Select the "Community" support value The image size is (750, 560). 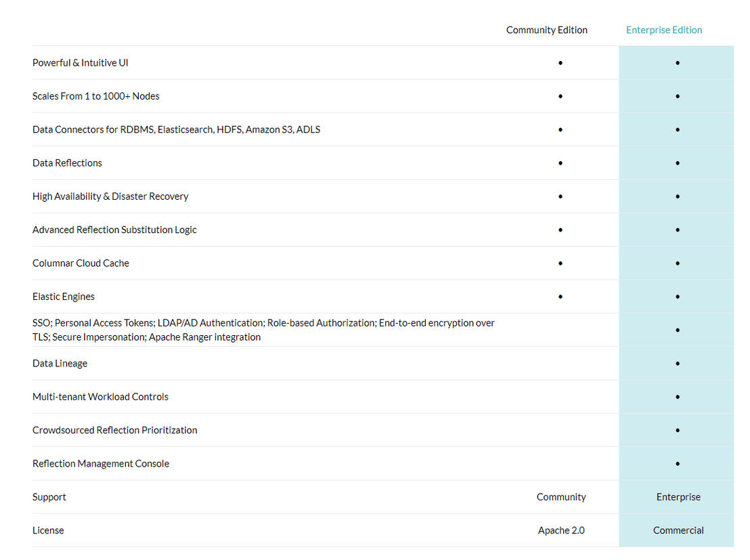(x=561, y=497)
